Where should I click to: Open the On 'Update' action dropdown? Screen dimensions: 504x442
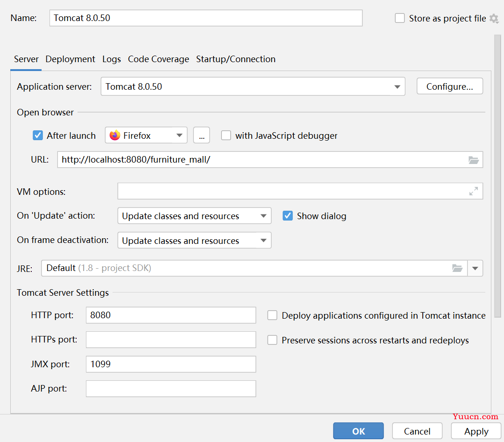194,216
